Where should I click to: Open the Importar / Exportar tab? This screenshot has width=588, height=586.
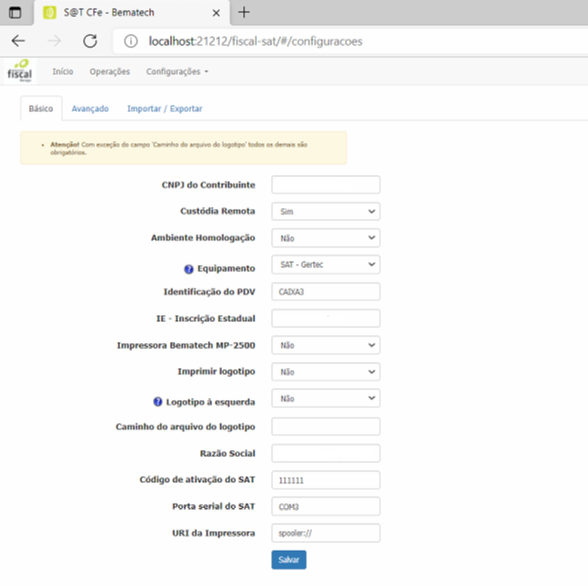[165, 109]
